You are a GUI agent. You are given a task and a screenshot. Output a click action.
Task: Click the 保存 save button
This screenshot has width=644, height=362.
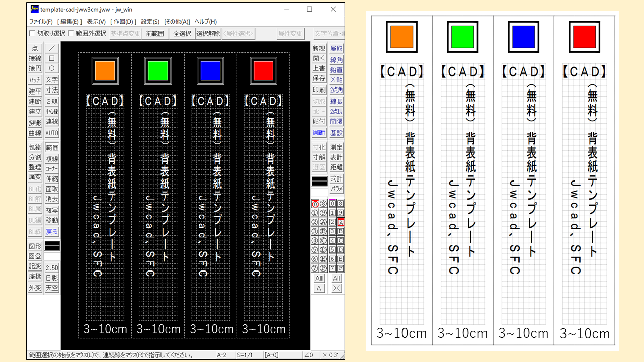319,78
